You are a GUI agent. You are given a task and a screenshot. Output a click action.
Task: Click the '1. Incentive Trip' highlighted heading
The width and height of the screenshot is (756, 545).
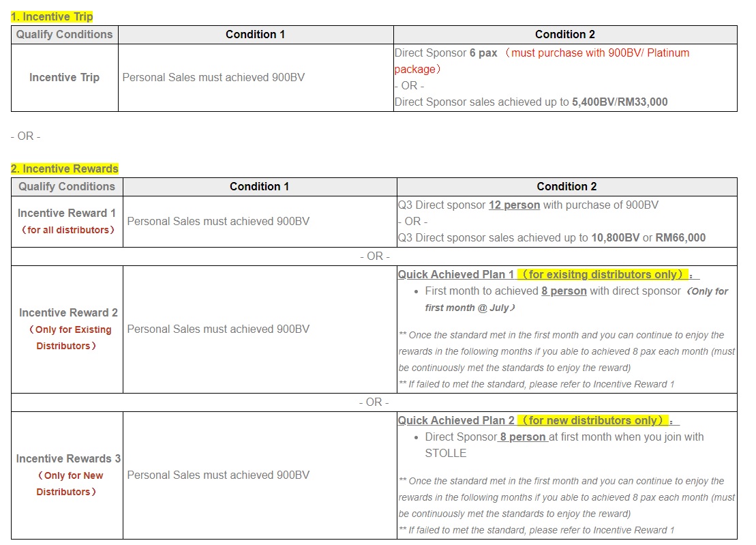[52, 17]
